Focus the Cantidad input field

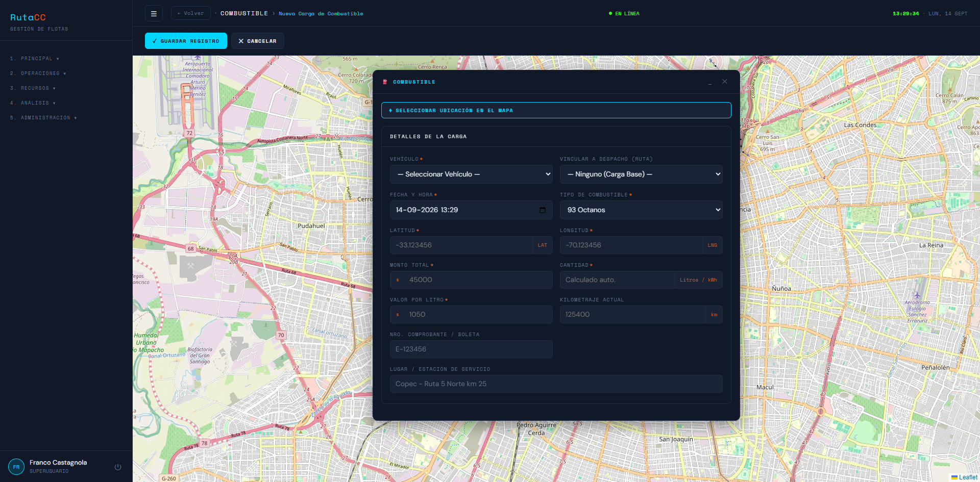coord(617,280)
